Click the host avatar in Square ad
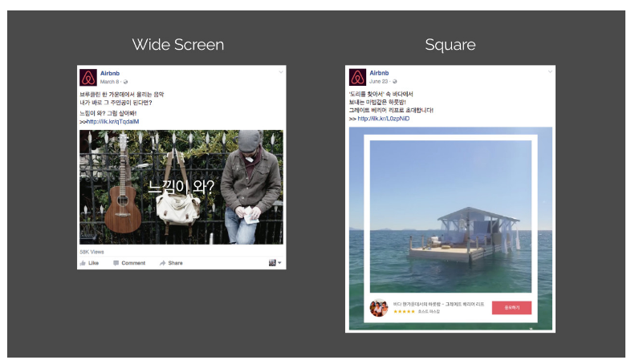631x364 pixels. click(379, 308)
